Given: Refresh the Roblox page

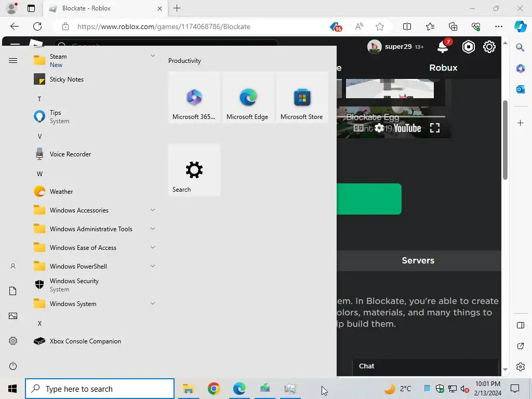Looking at the screenshot, I should pos(37,26).
